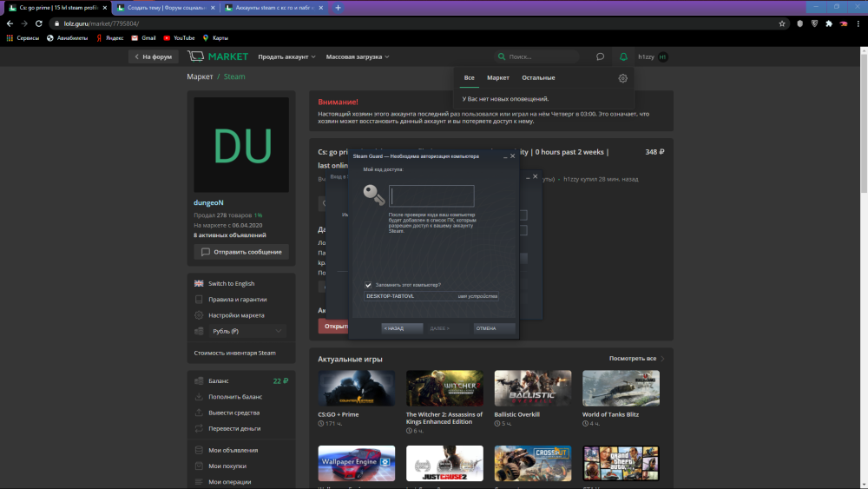Image resolution: width=868 pixels, height=489 pixels.
Task: Close the Steam Guard dialog
Action: point(513,156)
